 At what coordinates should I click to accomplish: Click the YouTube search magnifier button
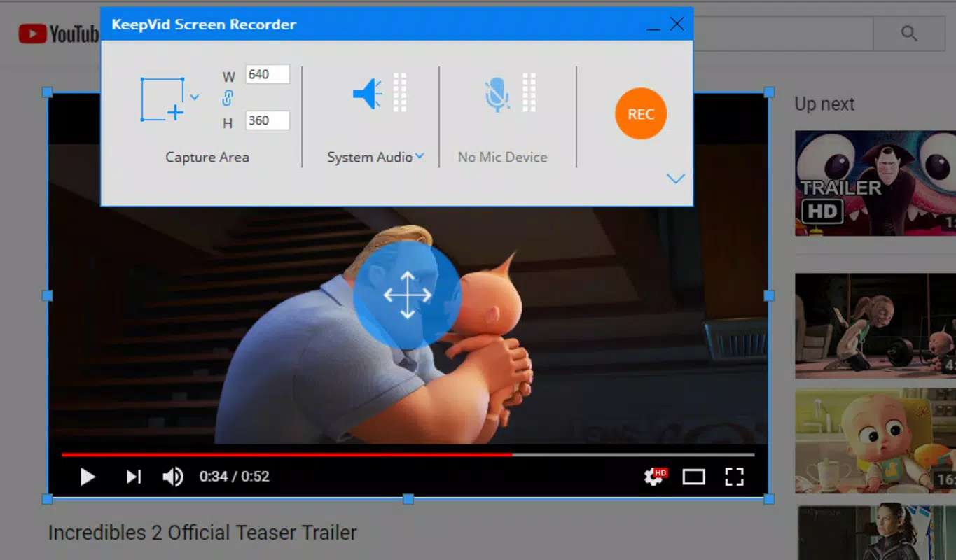coord(909,33)
